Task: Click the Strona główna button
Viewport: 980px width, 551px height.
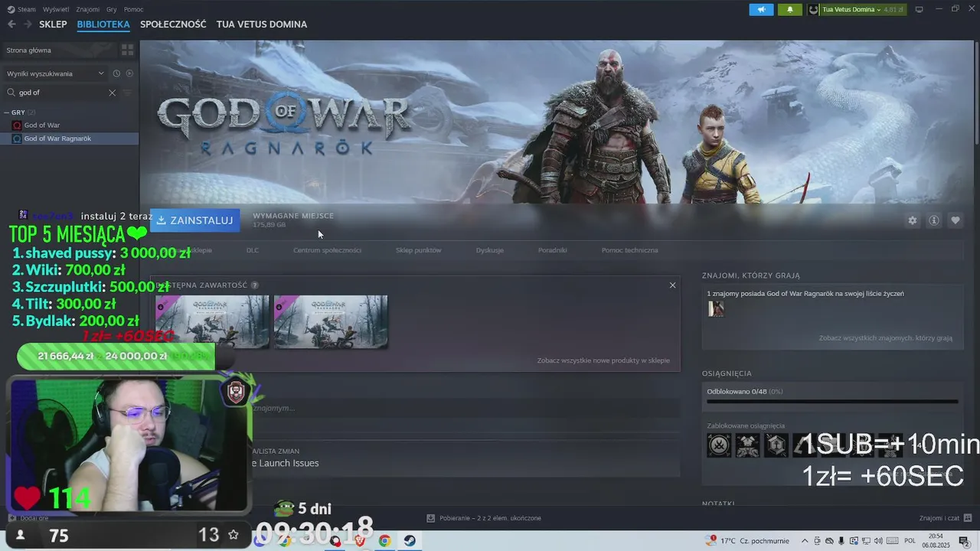Action: [x=60, y=50]
